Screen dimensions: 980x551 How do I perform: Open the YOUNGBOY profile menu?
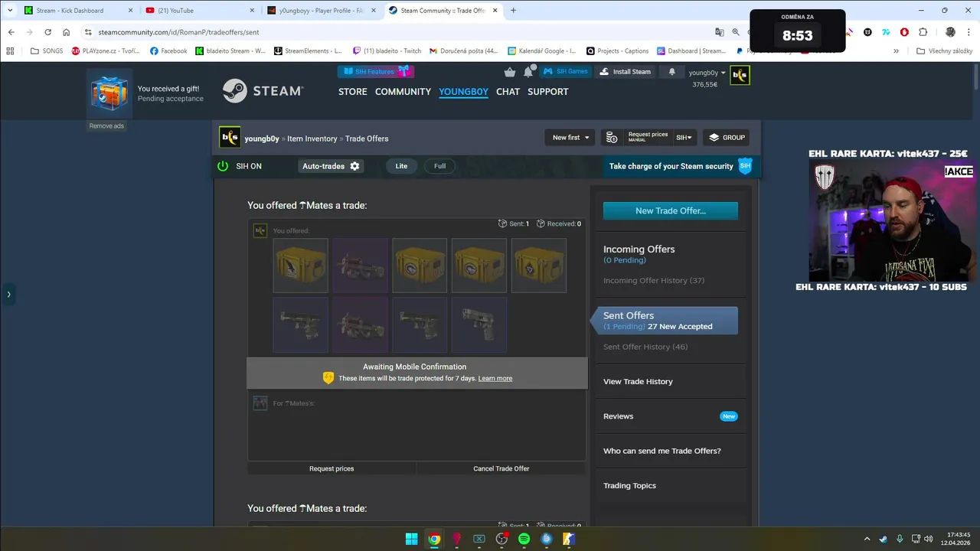pos(463,92)
